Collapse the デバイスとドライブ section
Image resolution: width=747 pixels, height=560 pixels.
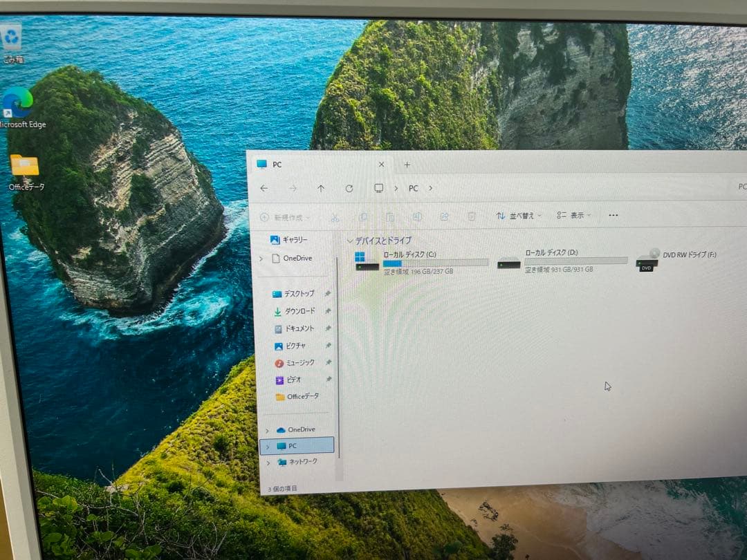[x=351, y=241]
